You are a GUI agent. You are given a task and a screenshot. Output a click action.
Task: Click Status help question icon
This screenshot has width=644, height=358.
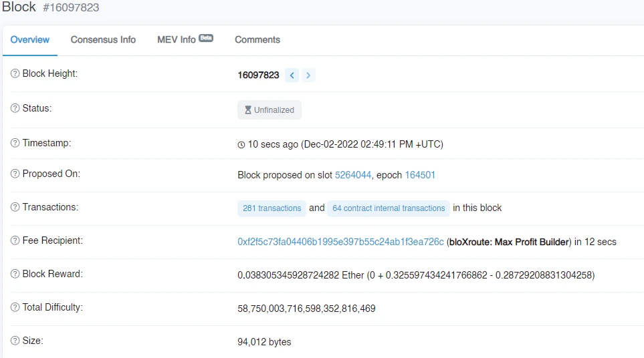coord(15,108)
